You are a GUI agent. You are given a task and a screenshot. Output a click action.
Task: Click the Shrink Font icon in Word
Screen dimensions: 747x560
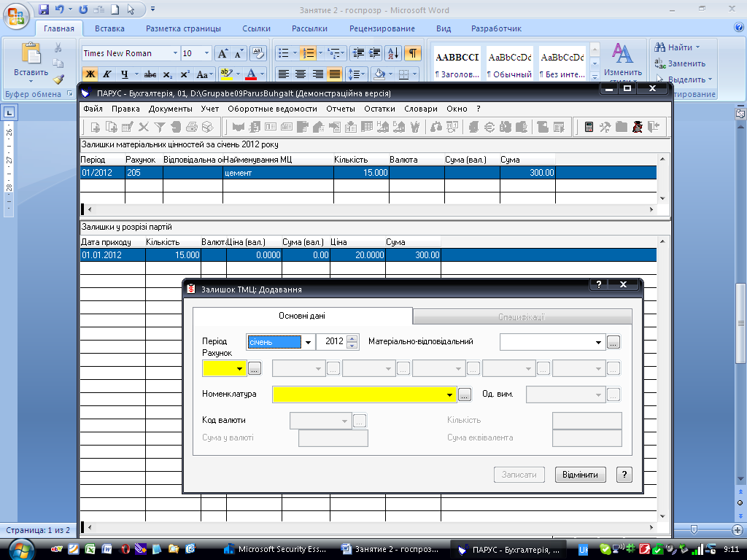239,53
